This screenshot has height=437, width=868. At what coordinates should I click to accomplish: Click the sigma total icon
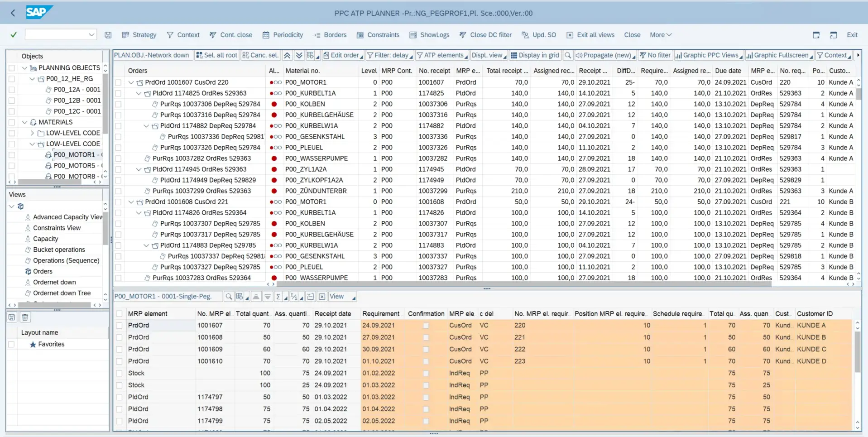click(278, 297)
